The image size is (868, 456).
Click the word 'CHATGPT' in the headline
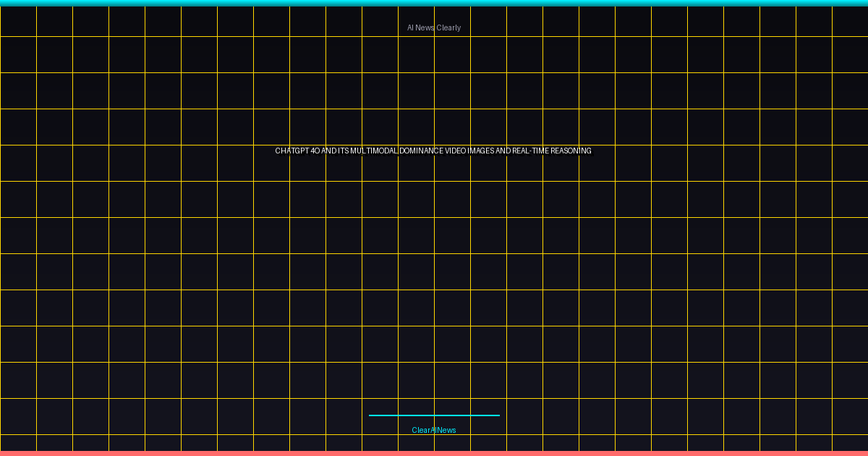292,151
